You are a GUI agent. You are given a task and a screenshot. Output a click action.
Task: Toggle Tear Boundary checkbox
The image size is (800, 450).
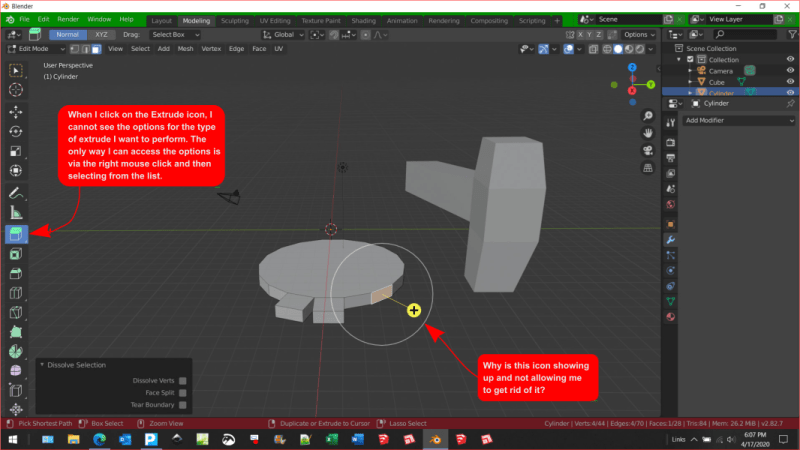click(x=183, y=405)
